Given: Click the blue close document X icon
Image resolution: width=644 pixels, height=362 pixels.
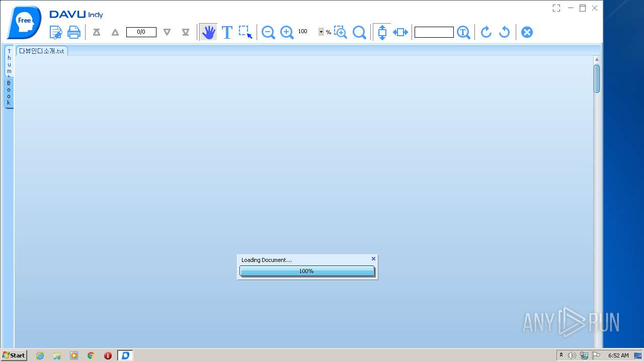Looking at the screenshot, I should 527,32.
